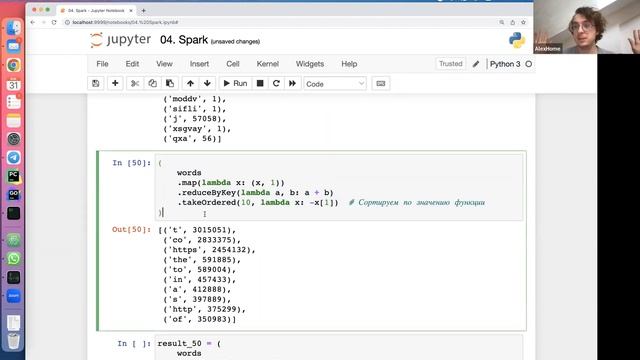The image size is (640, 360).
Task: Click the ('https', 2454132) output line
Action: [x=209, y=250]
